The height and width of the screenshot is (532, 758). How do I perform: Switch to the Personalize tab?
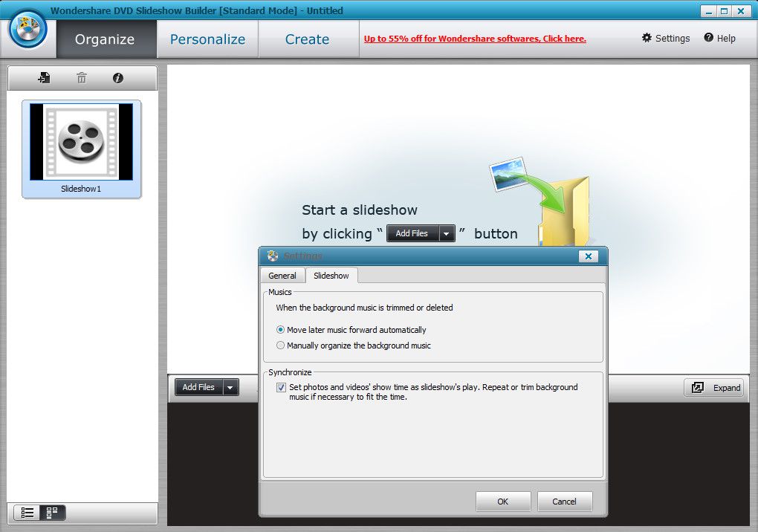click(x=207, y=39)
